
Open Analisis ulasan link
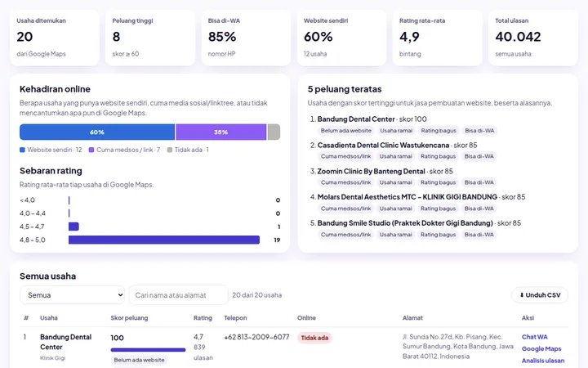point(543,361)
